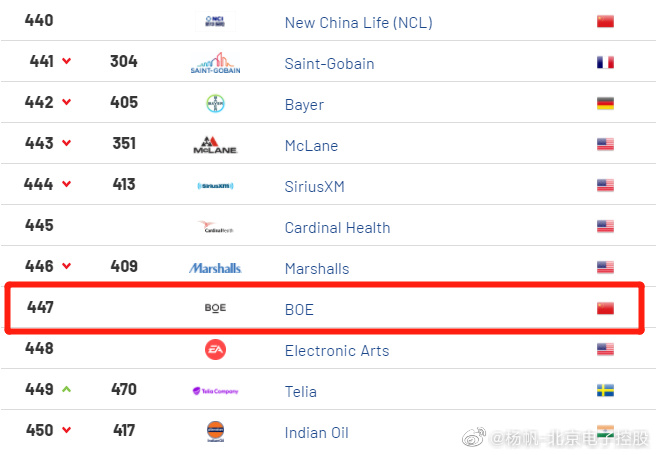656x455 pixels.
Task: Click the Weibo watermark logo
Action: pos(474,437)
